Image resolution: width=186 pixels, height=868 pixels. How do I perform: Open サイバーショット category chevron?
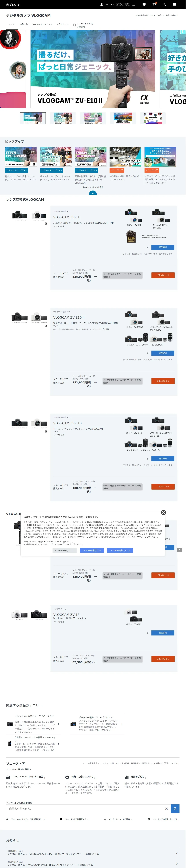[x=59, y=724]
